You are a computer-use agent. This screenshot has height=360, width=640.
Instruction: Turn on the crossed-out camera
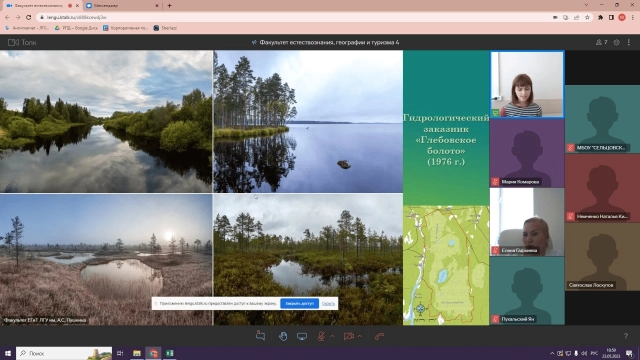point(348,336)
